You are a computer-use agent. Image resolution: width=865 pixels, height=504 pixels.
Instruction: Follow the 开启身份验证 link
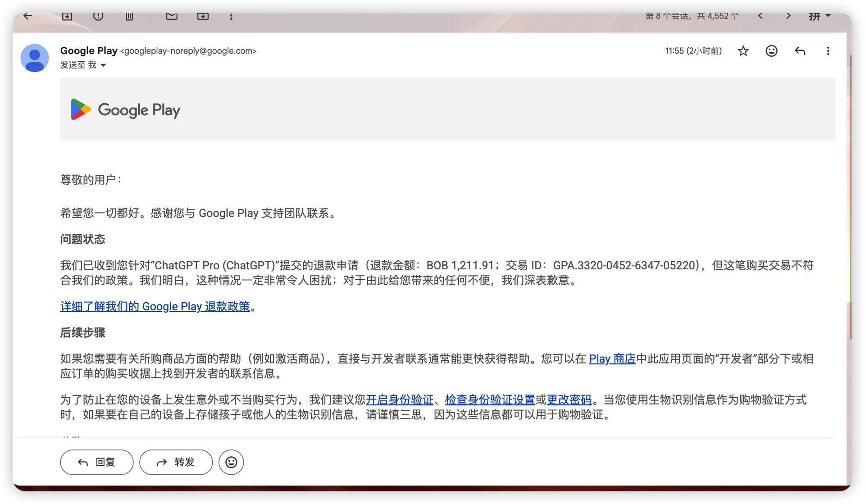(x=400, y=400)
